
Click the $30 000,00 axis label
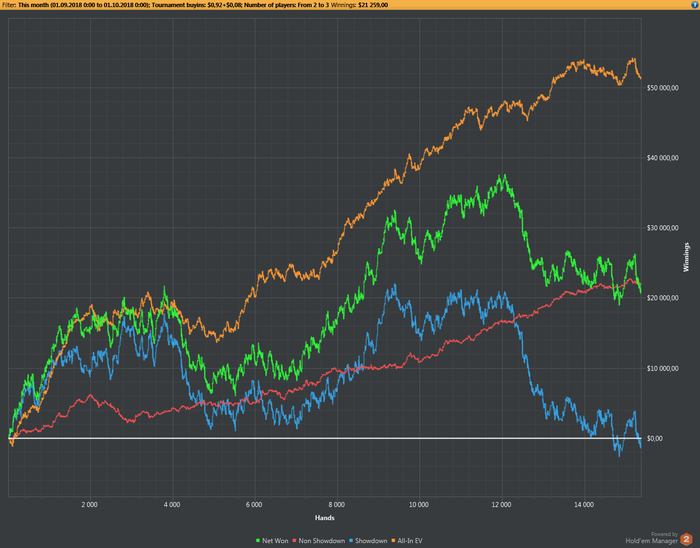click(x=662, y=228)
